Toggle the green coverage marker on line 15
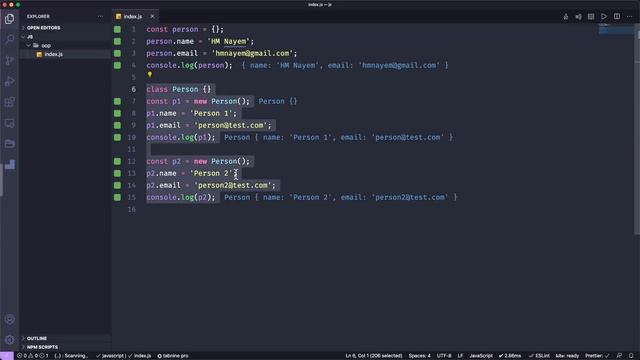This screenshot has width=640, height=360. coord(118,197)
